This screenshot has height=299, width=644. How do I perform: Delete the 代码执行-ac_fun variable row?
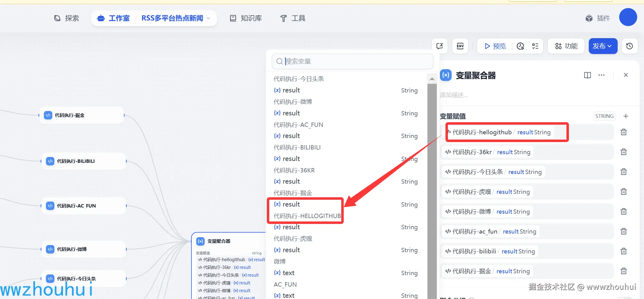pyautogui.click(x=624, y=231)
